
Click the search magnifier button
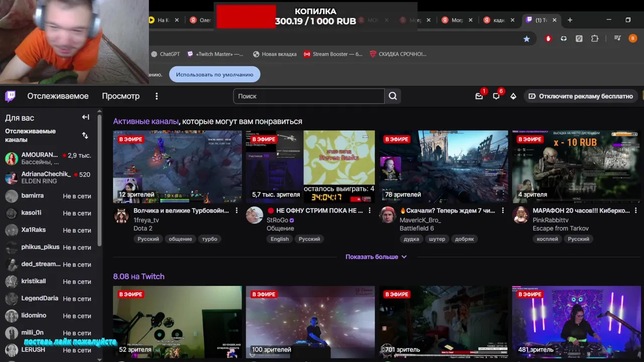pyautogui.click(x=393, y=96)
